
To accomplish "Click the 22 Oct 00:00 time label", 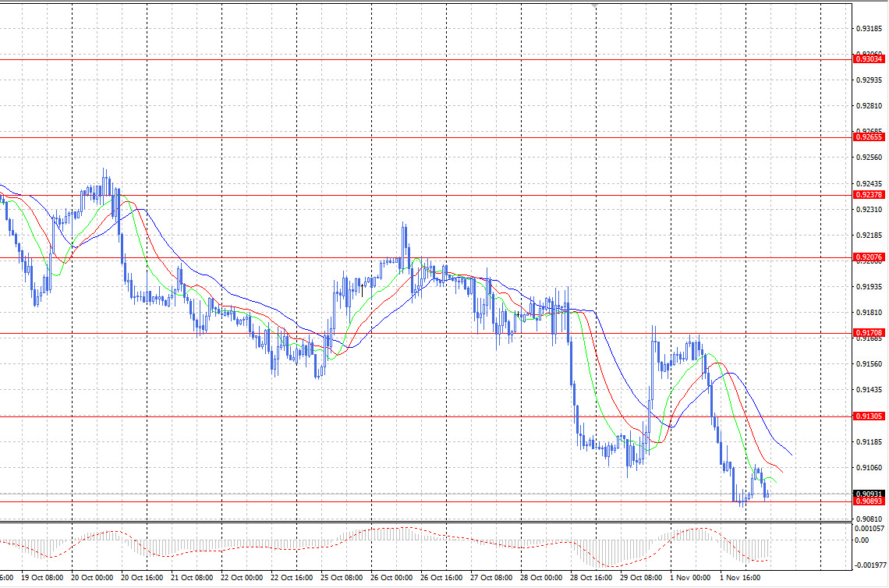I will [x=242, y=578].
